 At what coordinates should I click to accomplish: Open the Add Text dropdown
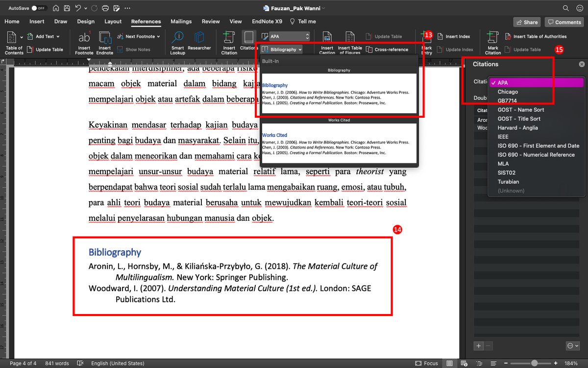click(43, 36)
